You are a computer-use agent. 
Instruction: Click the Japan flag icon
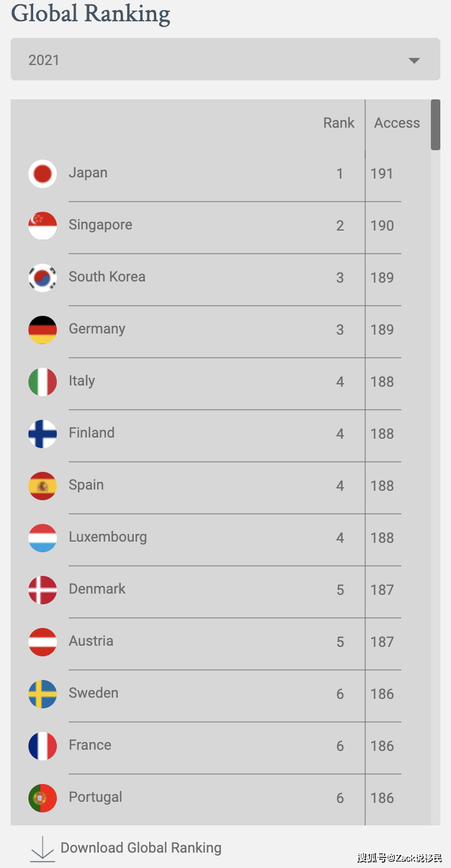[43, 174]
